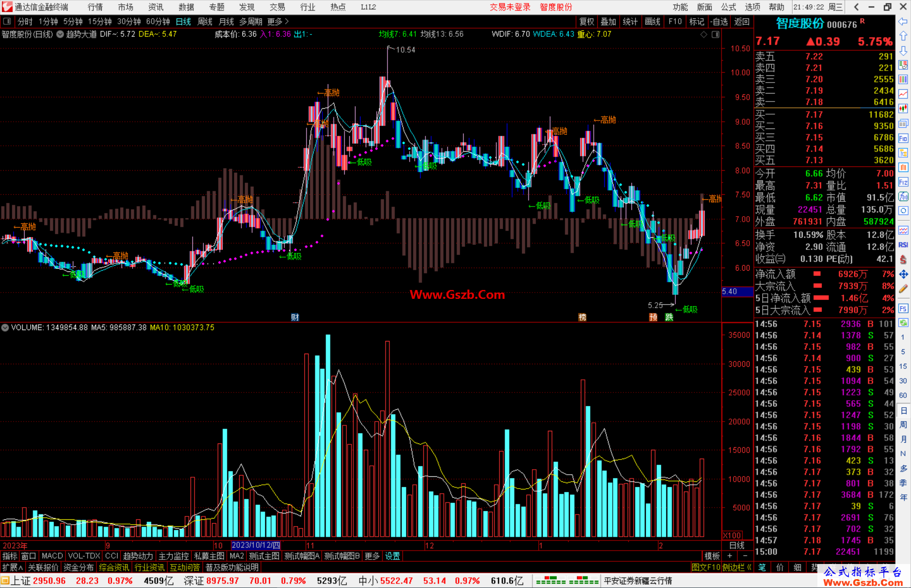Switch chart period to 周线
This screenshot has height=588, width=911.
(205, 21)
